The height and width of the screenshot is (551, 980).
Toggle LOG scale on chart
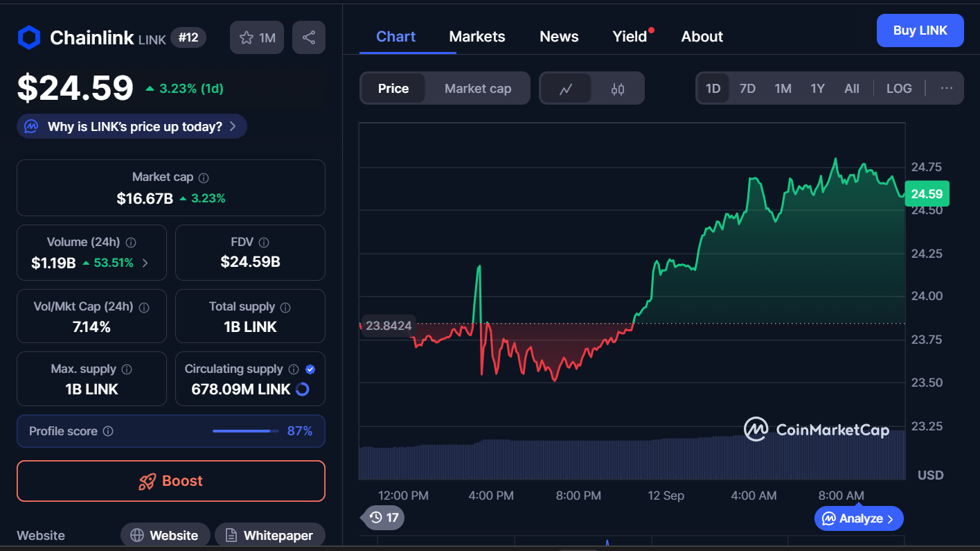click(899, 89)
